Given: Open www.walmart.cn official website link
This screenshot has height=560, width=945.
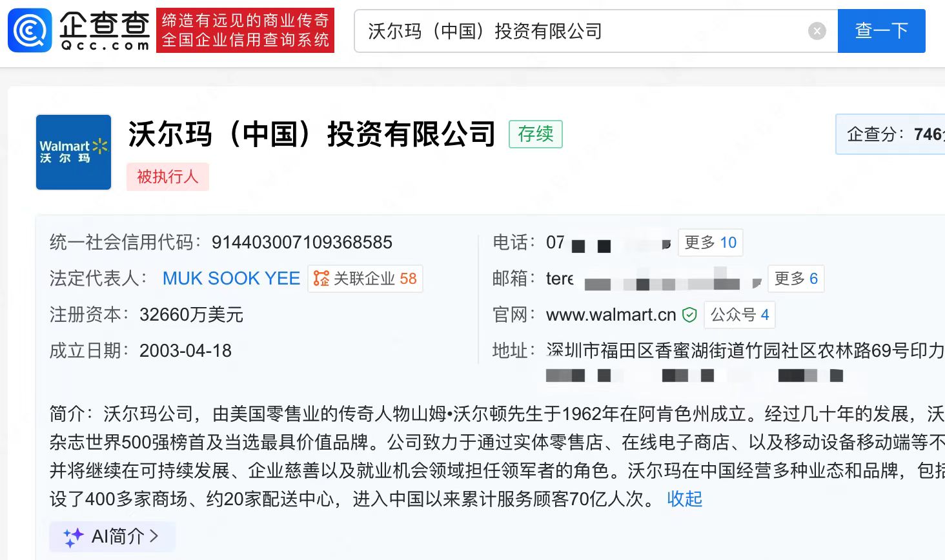Looking at the screenshot, I should 611,315.
